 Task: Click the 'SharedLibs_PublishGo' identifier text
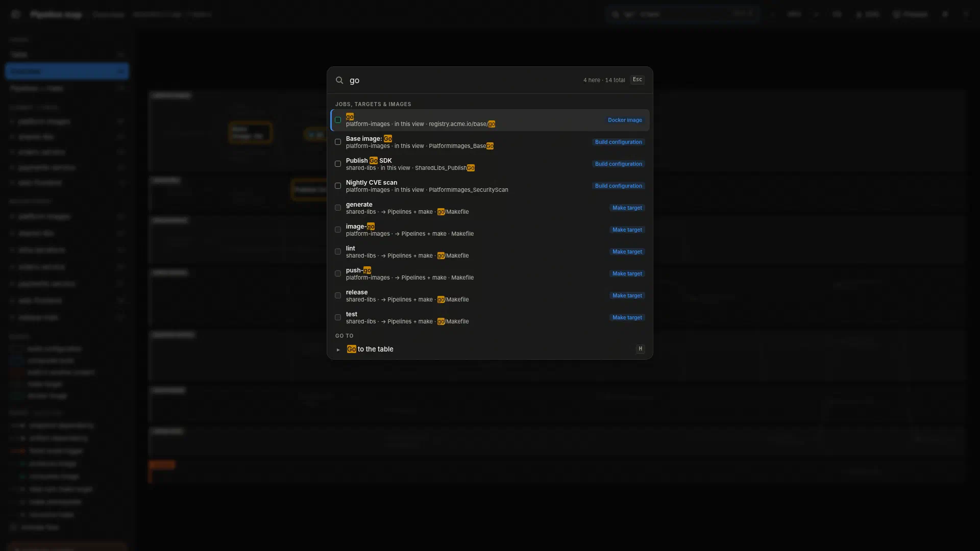(445, 168)
